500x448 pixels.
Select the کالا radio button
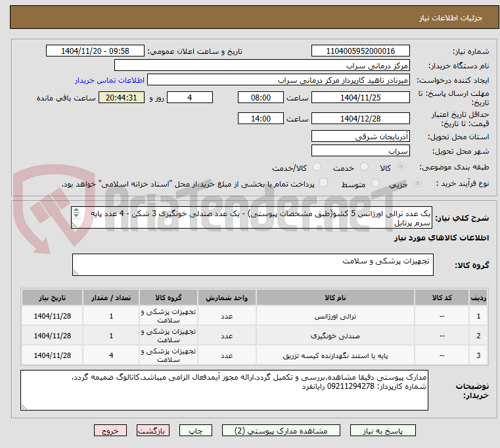coord(401,167)
